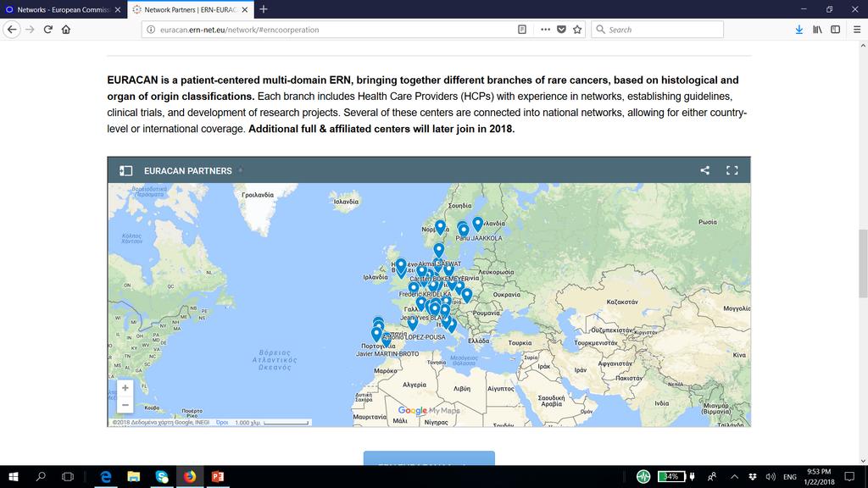Open the Firefox home page

pyautogui.click(x=66, y=30)
